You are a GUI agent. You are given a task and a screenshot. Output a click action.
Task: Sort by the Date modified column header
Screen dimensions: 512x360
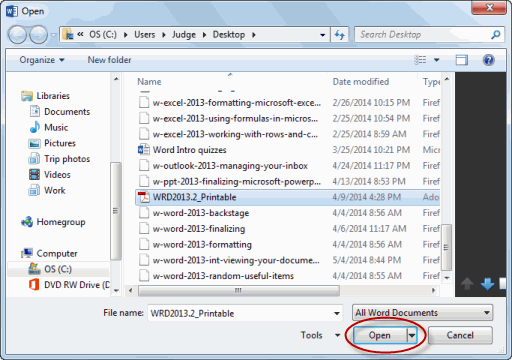361,82
